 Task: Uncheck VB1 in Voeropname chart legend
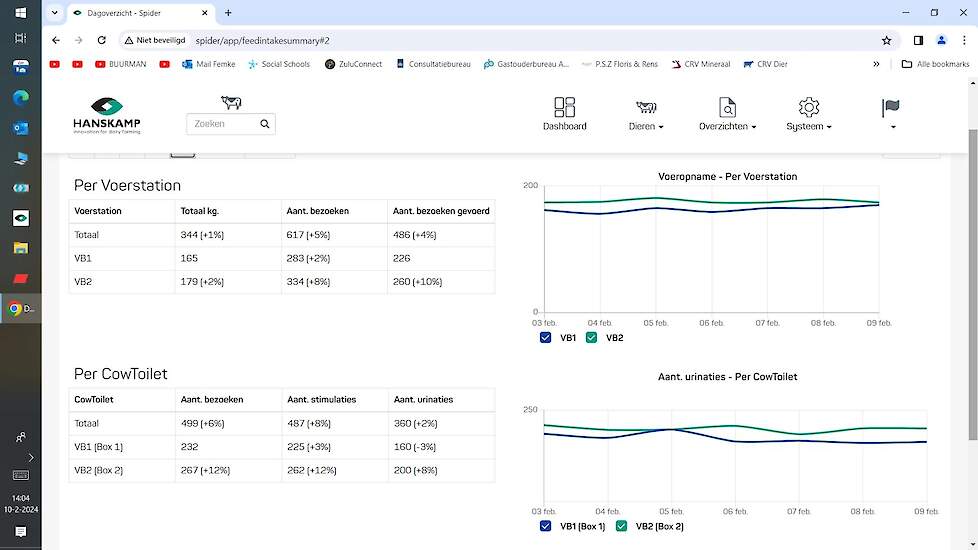tap(545, 337)
